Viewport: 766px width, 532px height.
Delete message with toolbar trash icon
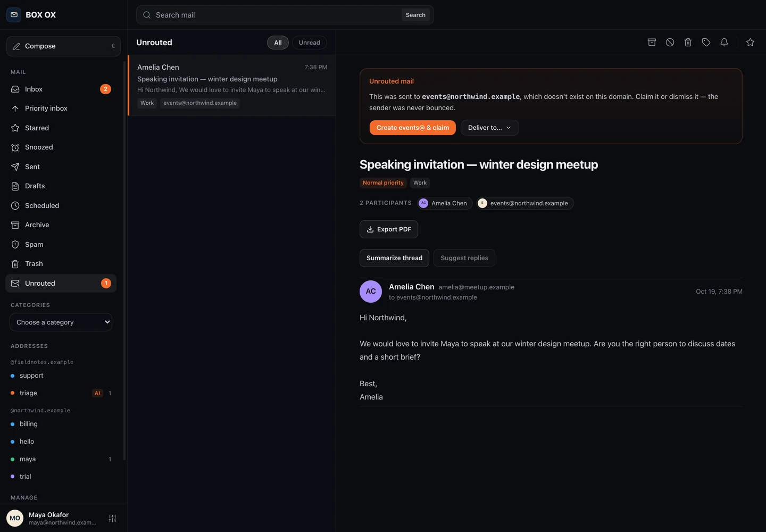tap(688, 43)
